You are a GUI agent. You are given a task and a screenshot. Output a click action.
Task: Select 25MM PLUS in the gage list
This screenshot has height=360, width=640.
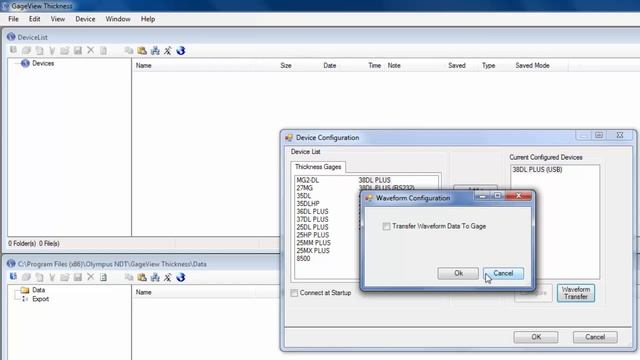click(x=313, y=243)
